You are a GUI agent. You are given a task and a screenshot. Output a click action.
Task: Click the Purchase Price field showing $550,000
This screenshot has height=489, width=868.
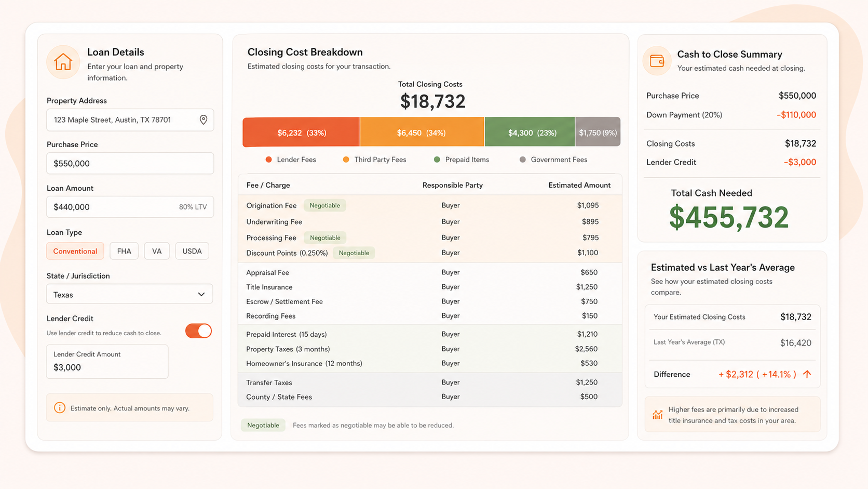(130, 164)
